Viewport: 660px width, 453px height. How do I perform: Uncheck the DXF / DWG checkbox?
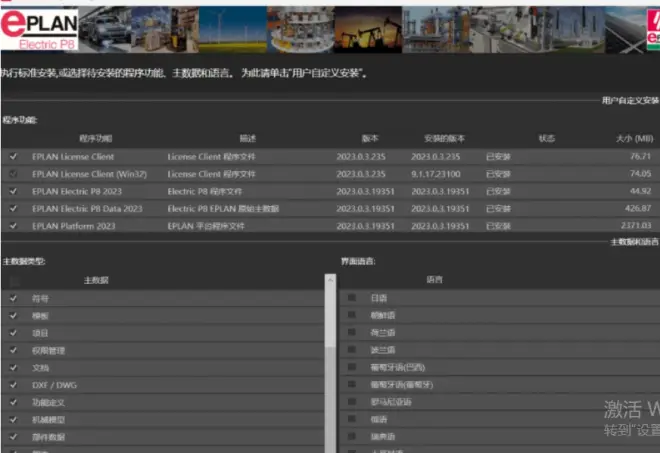(13, 385)
